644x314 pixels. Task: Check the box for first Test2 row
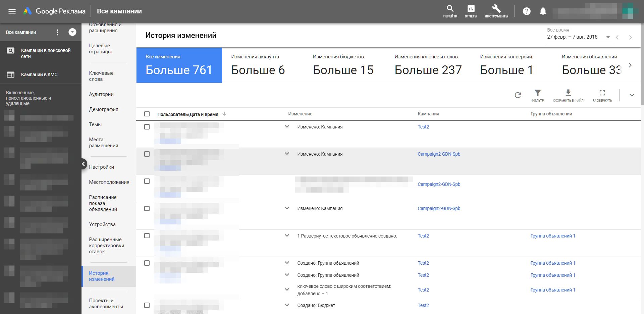[x=147, y=127]
